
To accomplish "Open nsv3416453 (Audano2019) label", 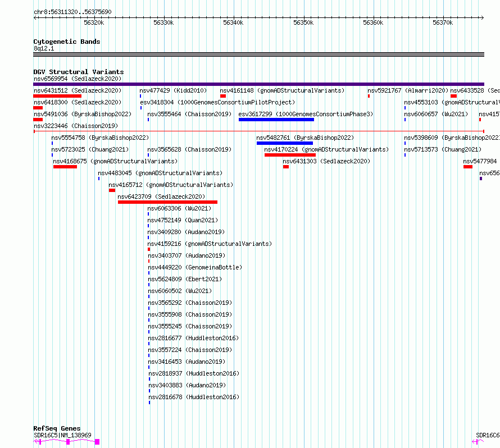I will (x=187, y=362).
